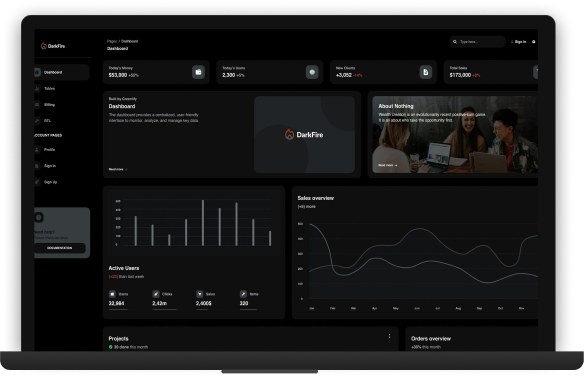Click the 2,300 Today's Users value
Image resolution: width=584 pixels, height=378 pixels.
click(229, 75)
